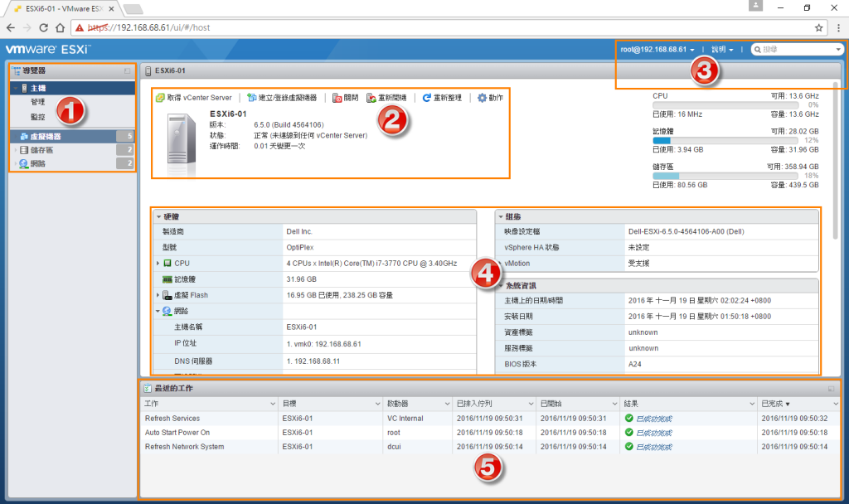Open the 工作 column dropdown arrow
The image size is (849, 504).
click(x=272, y=404)
